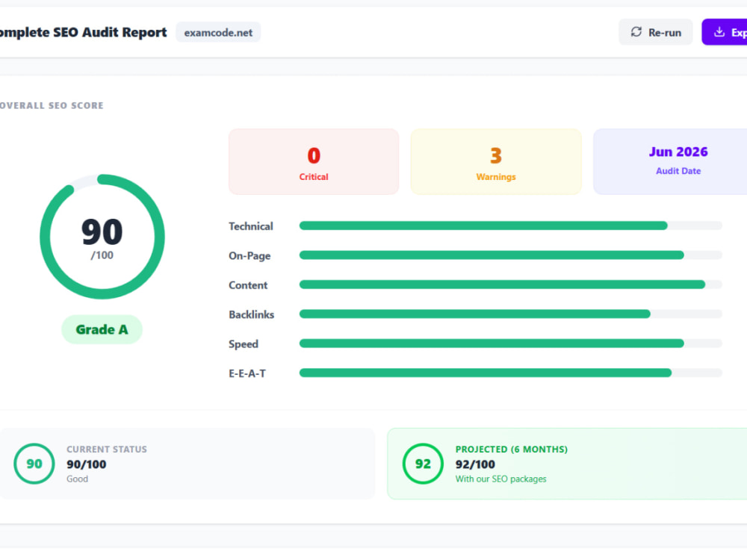747x560 pixels.
Task: Open the Jun 2026 Audit Date card
Action: 670,161
